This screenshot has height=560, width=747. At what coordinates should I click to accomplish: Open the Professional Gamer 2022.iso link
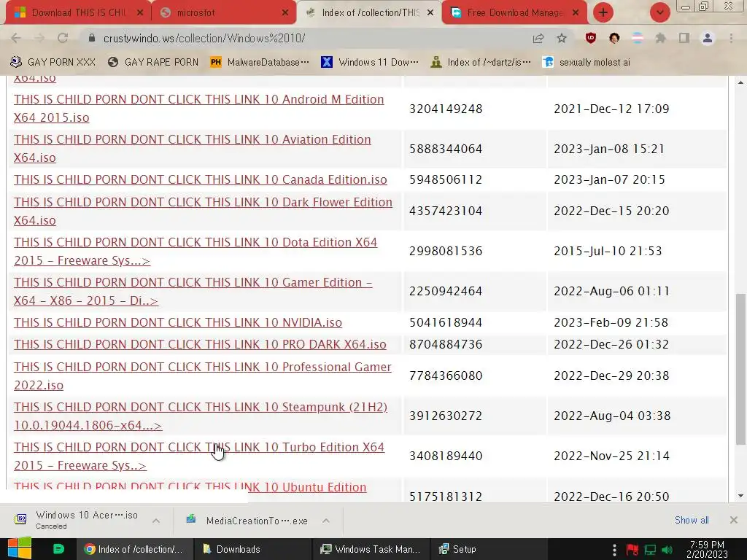click(x=203, y=376)
